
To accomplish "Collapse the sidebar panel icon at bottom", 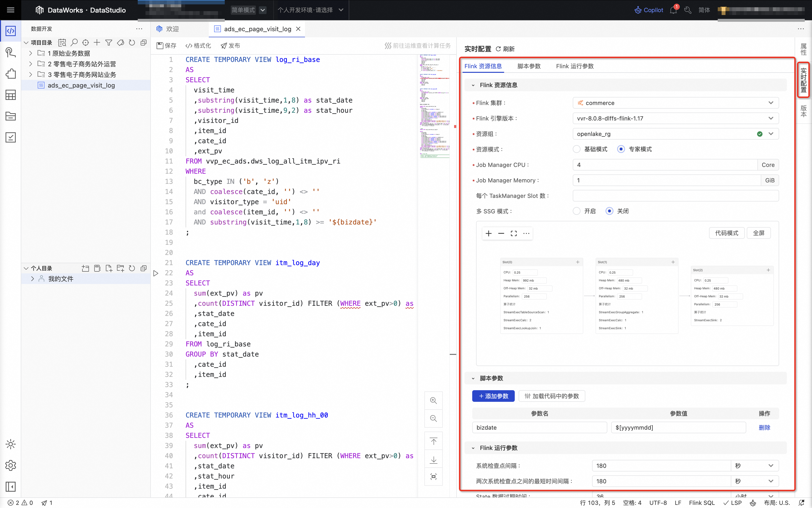I will pos(10,486).
